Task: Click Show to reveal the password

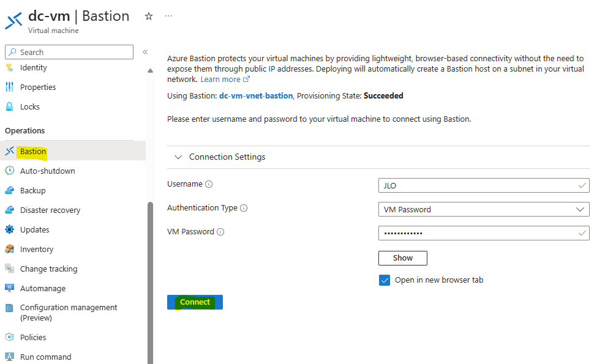Action: (x=403, y=258)
